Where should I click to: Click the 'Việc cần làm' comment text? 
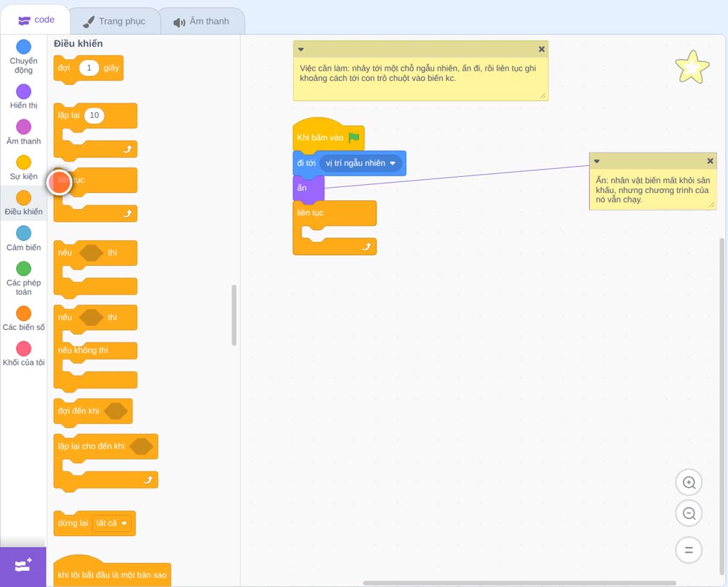pos(418,74)
